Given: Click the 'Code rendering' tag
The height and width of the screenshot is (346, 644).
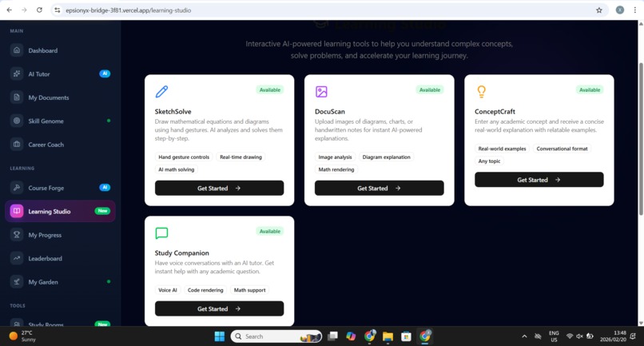Looking at the screenshot, I should (x=205, y=290).
